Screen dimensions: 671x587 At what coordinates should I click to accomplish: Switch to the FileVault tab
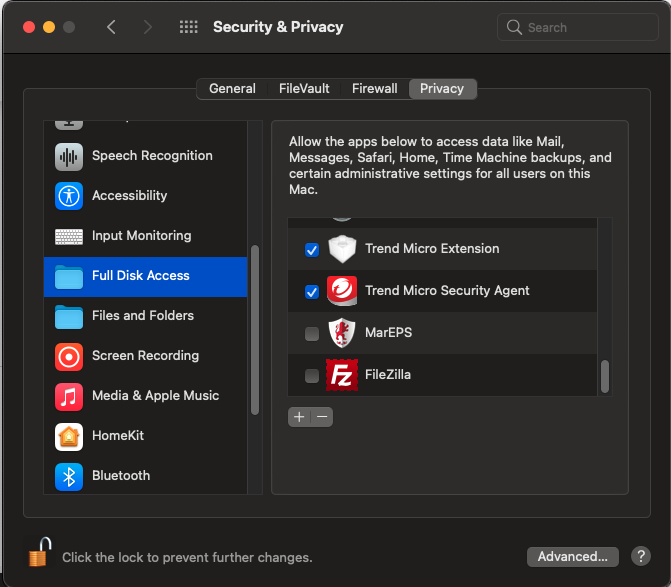(x=304, y=89)
